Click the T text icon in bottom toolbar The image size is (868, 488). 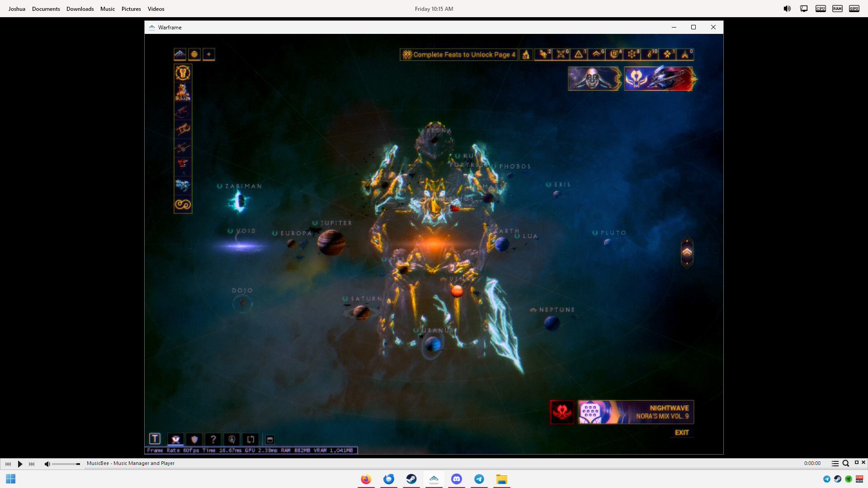[x=155, y=439]
